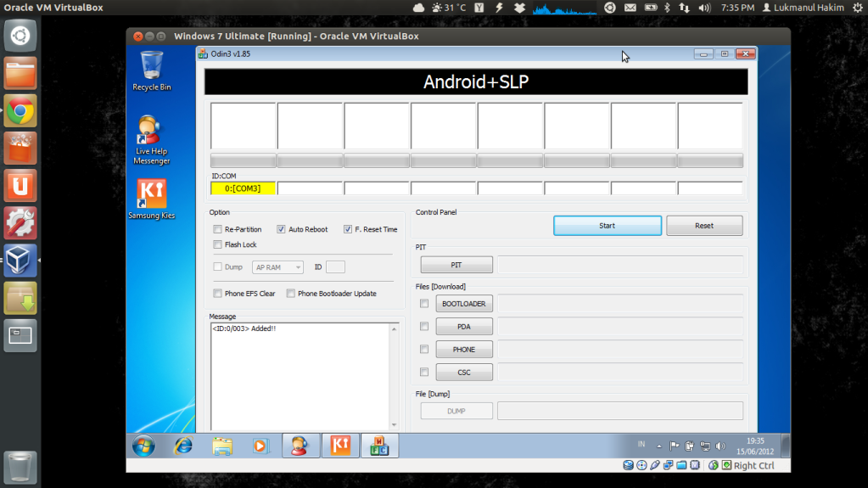The image size is (868, 488).
Task: Open Ubuntu One from the launcher
Action: click(x=20, y=186)
